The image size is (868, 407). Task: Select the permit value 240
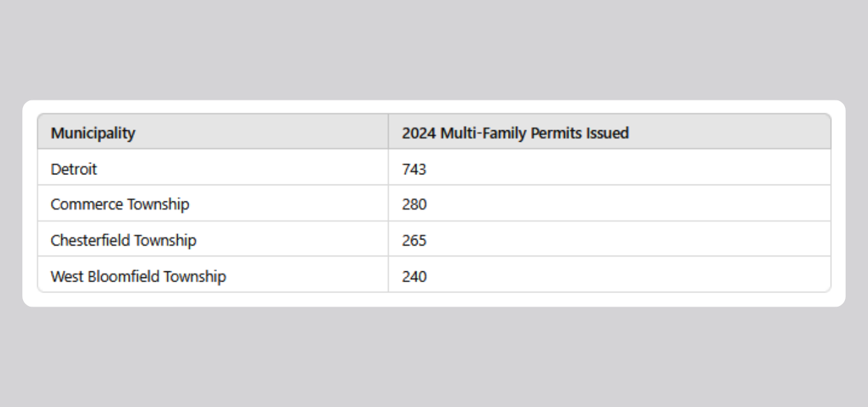(414, 276)
